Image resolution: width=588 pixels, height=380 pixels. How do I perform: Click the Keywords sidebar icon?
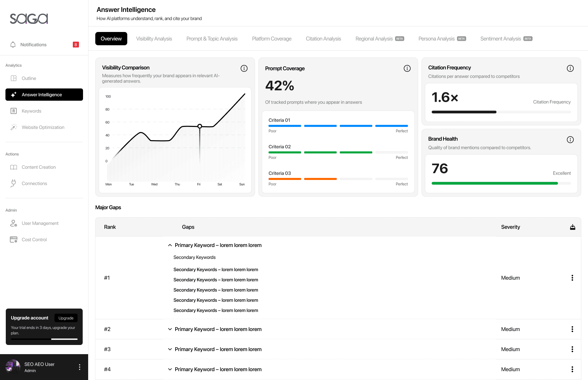click(14, 111)
